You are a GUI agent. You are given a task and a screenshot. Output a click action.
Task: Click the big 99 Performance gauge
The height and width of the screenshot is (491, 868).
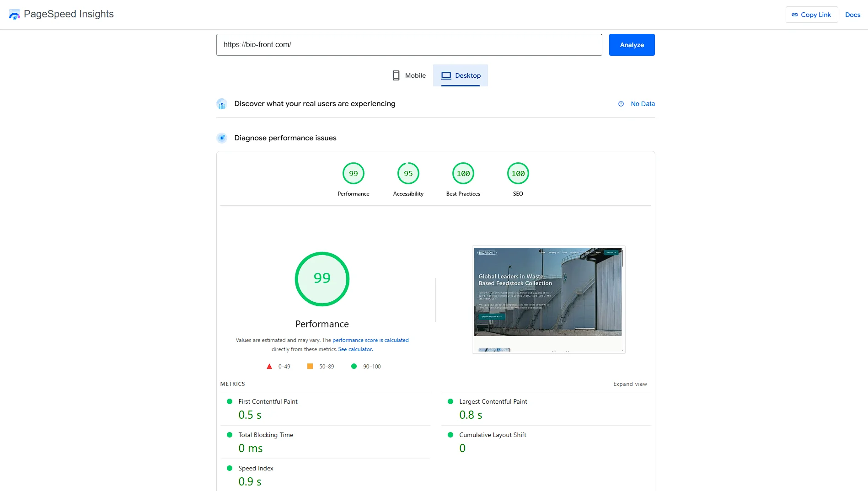point(322,279)
